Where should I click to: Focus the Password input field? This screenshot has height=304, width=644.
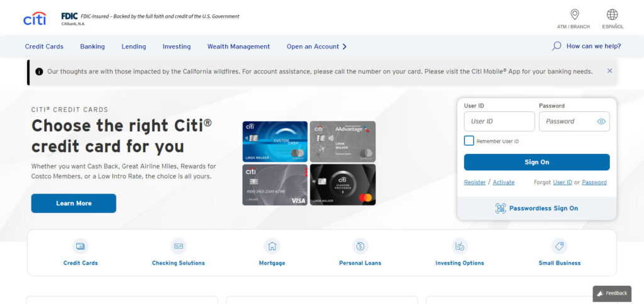tap(574, 121)
